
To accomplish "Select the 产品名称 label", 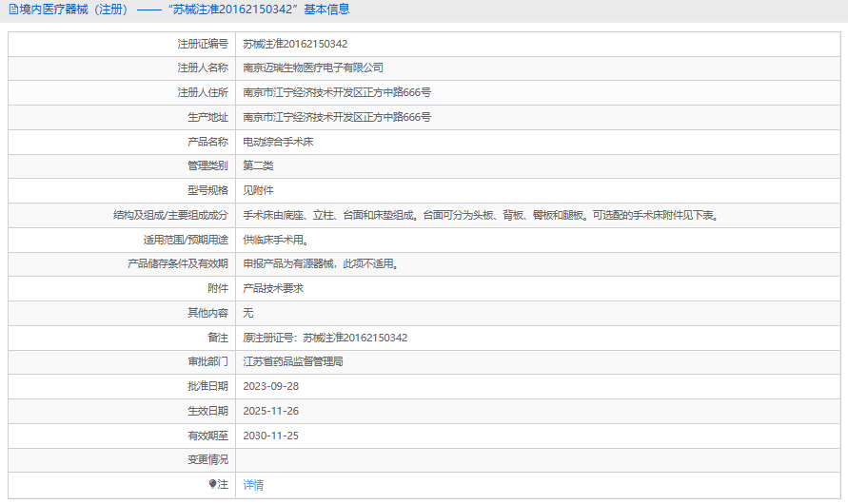I will [x=207, y=142].
